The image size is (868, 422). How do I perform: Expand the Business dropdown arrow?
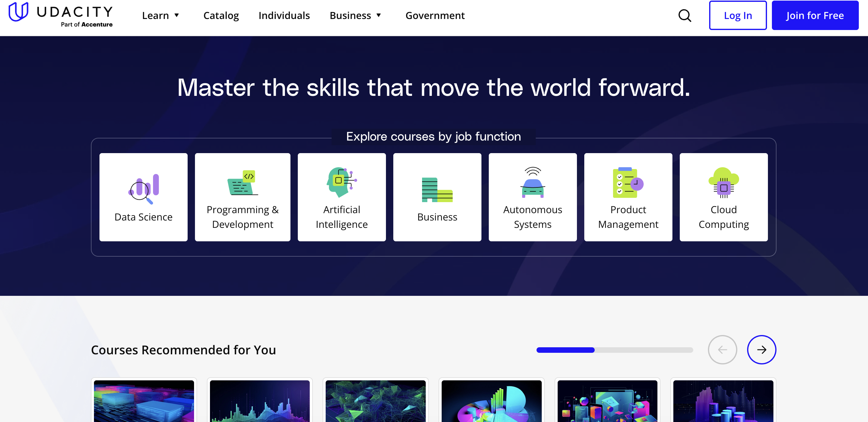[x=378, y=16]
